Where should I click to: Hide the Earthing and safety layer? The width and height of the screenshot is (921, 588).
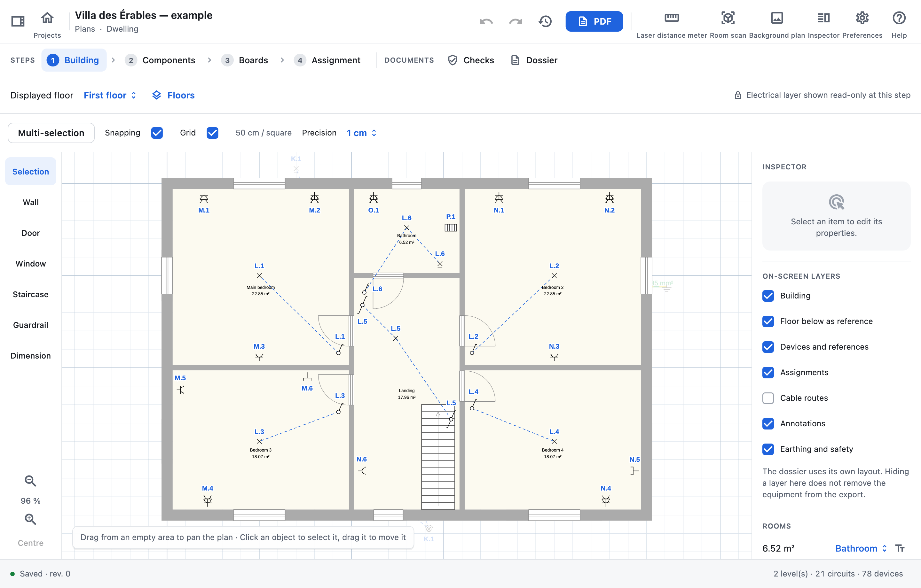[x=768, y=449]
